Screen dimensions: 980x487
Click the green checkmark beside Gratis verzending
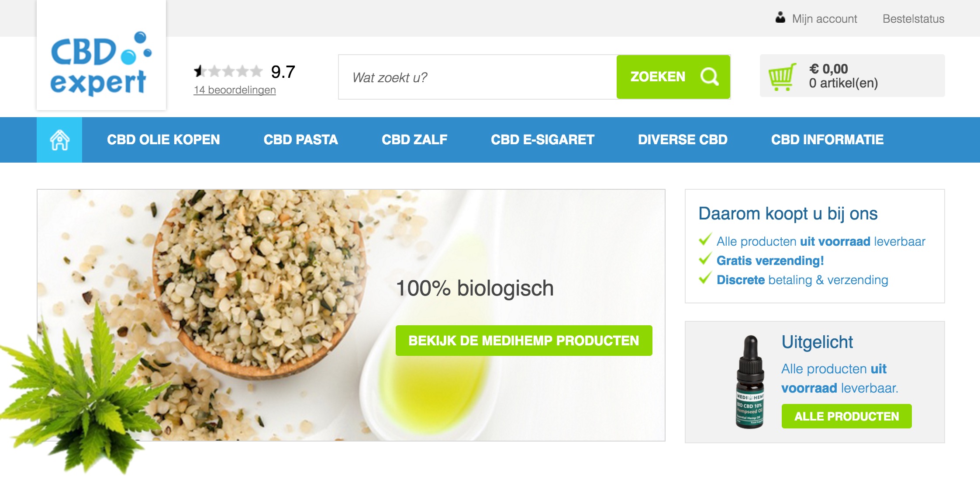tap(705, 260)
